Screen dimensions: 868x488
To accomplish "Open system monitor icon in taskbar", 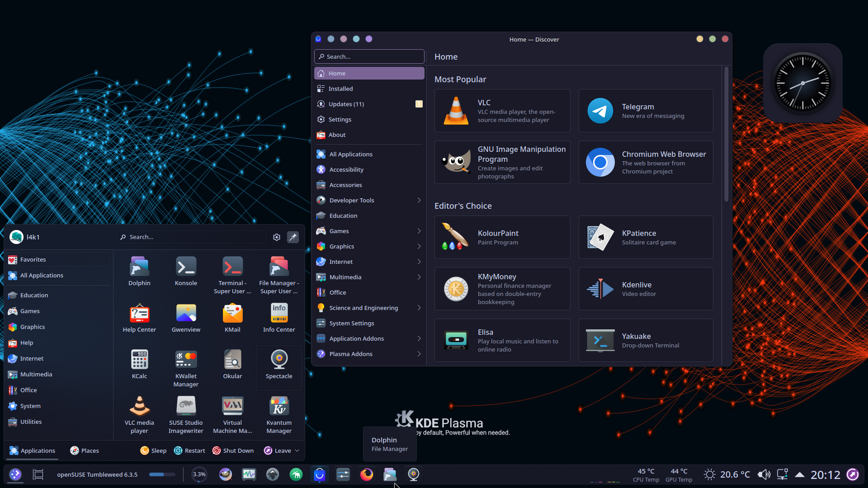I will pos(249,474).
